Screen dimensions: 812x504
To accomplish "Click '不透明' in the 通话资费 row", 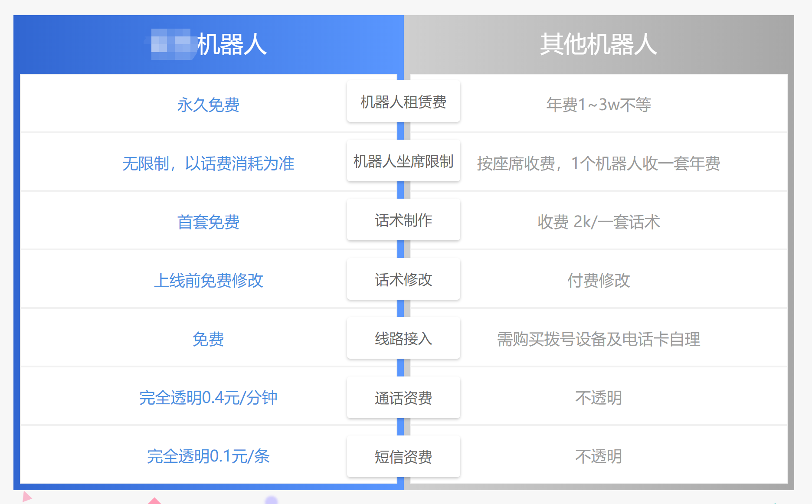I will [599, 398].
